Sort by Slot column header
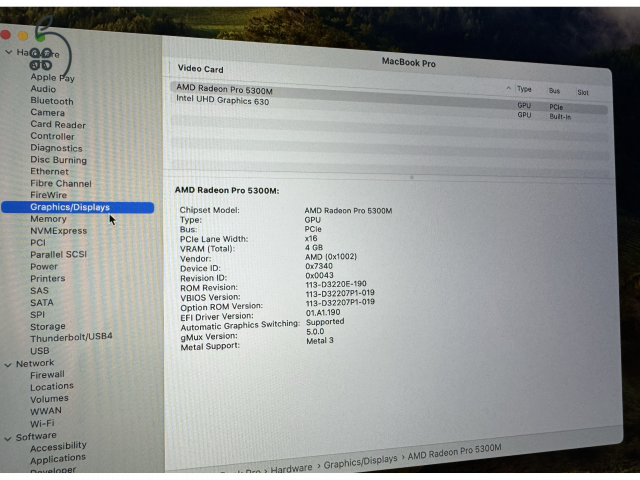This screenshot has width=640, height=480. coord(583,93)
